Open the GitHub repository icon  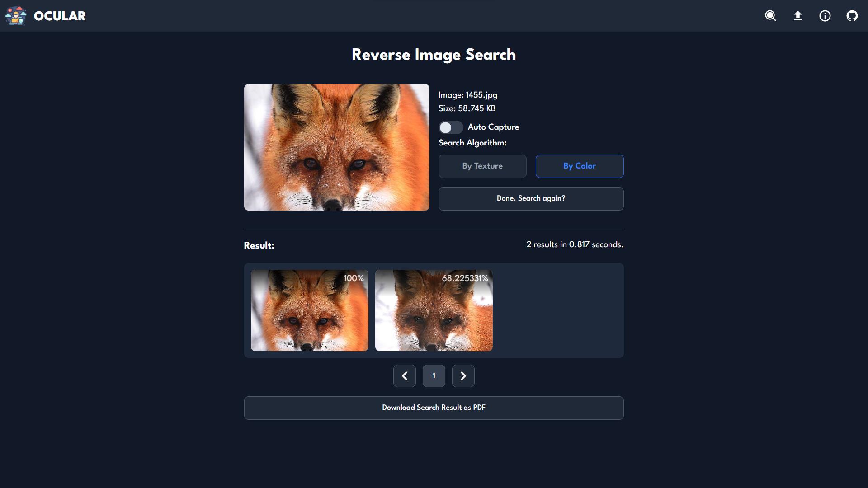pyautogui.click(x=852, y=16)
